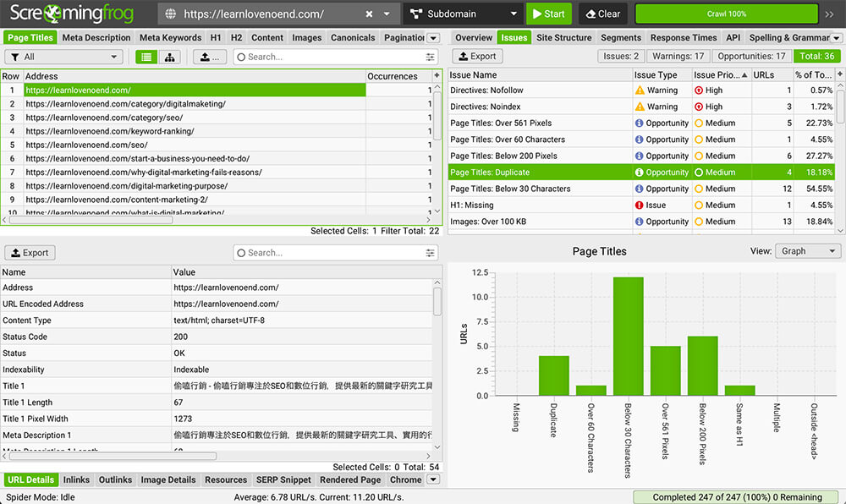This screenshot has height=504, width=846.
Task: Open the All filter dropdown
Action: coord(63,58)
